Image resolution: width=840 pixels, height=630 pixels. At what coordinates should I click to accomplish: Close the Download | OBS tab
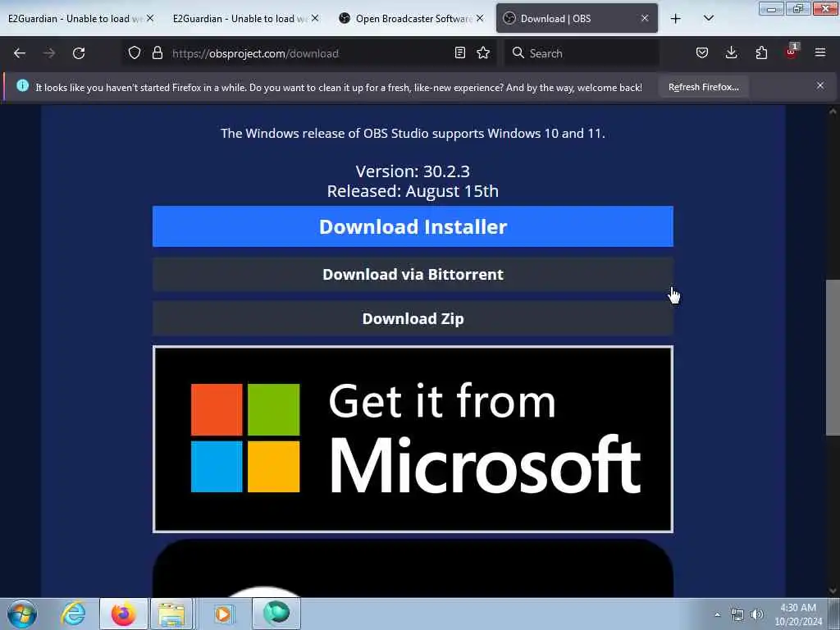tap(645, 19)
